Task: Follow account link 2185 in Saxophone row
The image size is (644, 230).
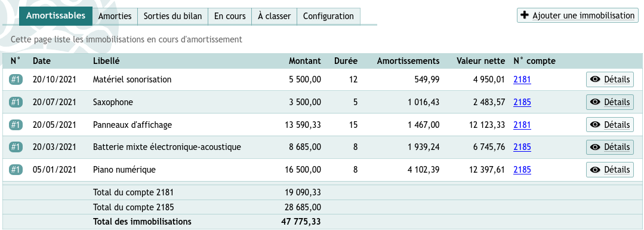Action: click(x=522, y=102)
